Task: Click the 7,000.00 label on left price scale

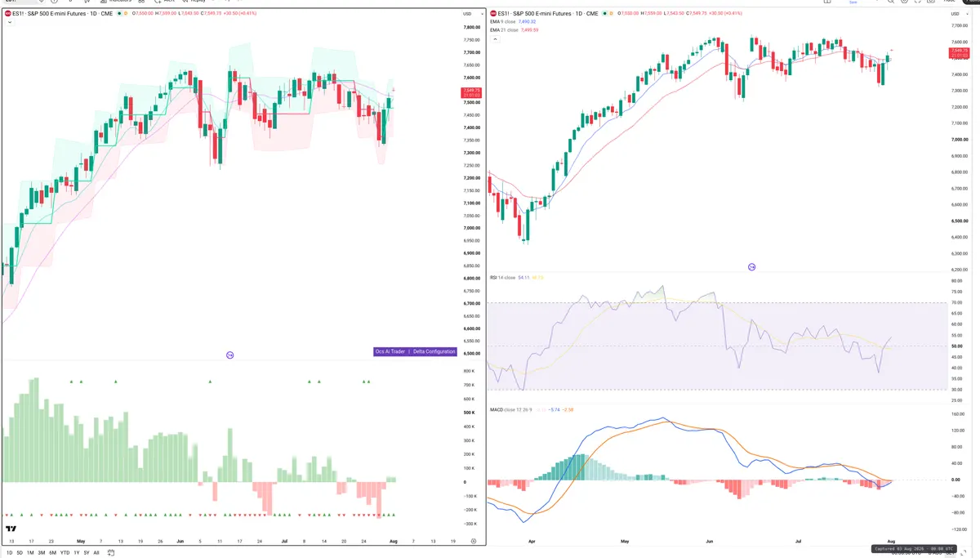Action: [x=471, y=228]
